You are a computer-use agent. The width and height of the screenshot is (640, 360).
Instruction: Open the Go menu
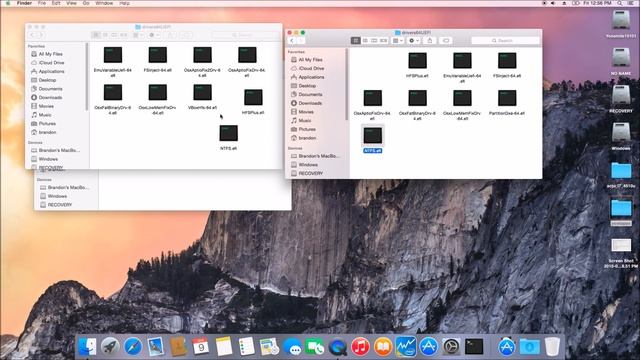tap(86, 3)
